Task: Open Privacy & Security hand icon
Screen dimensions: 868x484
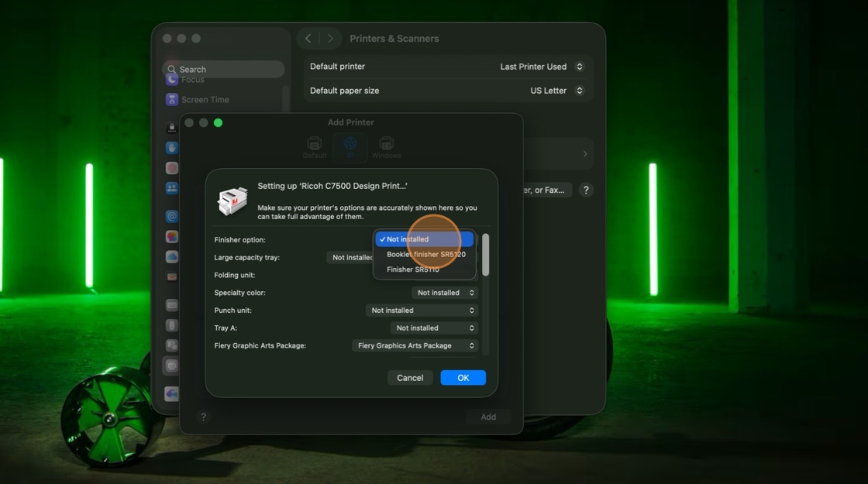Action: click(x=171, y=148)
